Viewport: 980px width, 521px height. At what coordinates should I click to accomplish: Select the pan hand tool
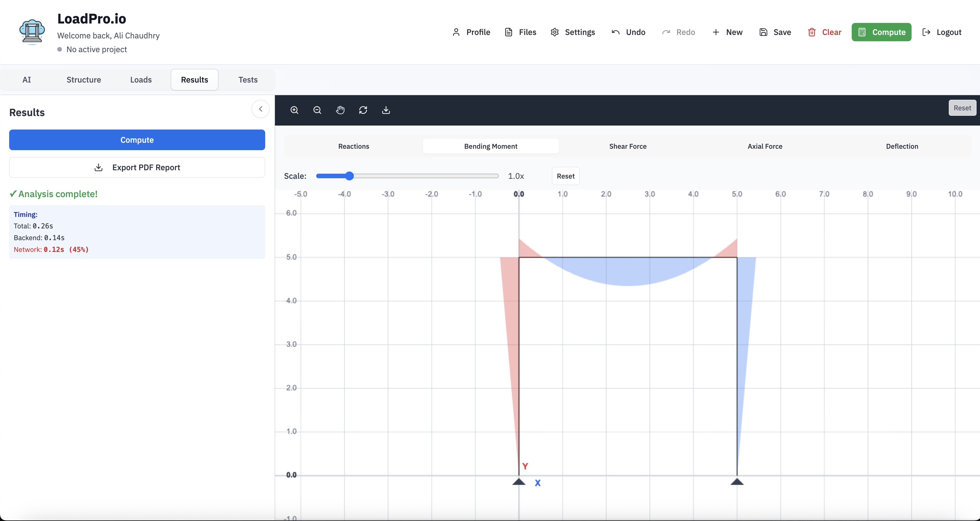(340, 110)
